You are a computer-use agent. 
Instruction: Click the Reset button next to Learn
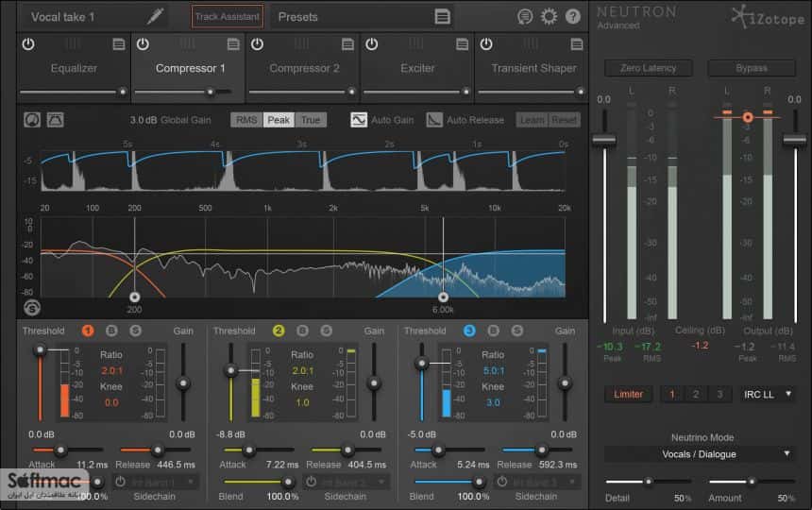pyautogui.click(x=564, y=120)
